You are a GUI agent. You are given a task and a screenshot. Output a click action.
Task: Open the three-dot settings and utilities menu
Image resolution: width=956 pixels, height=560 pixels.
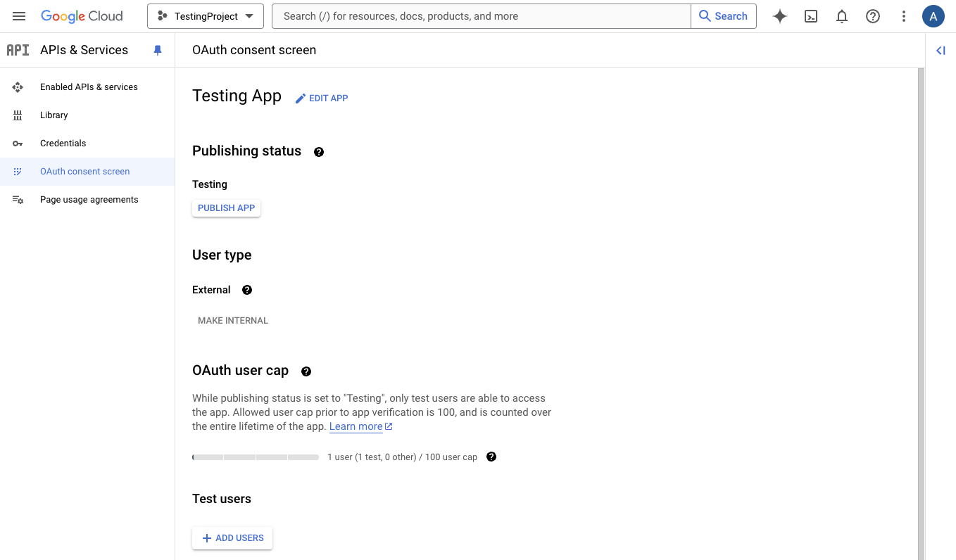click(904, 16)
